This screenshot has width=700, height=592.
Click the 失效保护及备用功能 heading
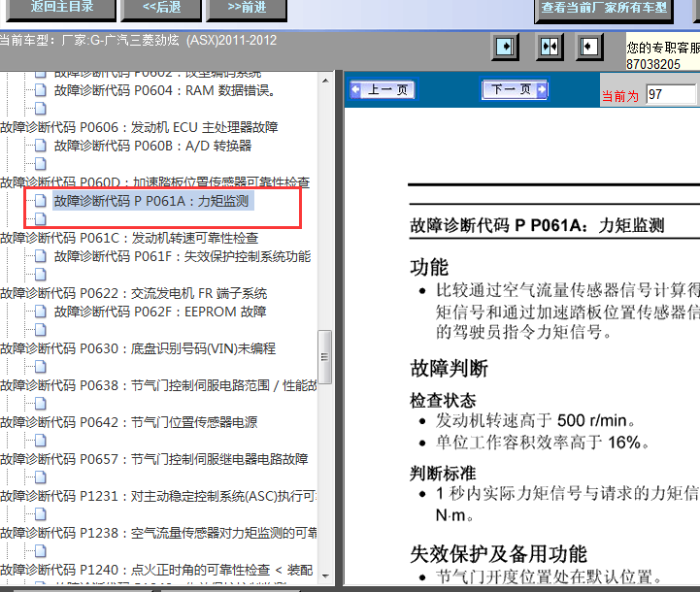(498, 554)
